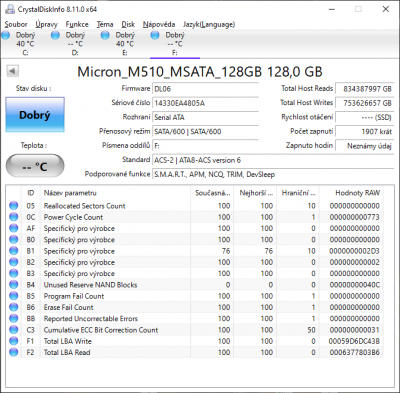Click the ID column header
The image size is (400, 393).
pos(31,193)
